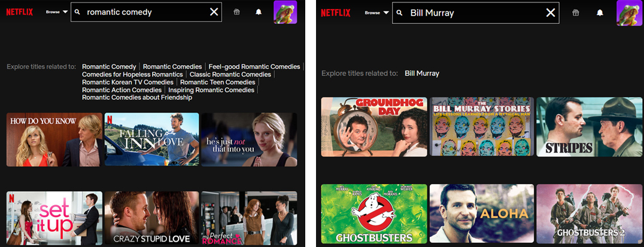Open the notifications bell in the Bill Murray window
The height and width of the screenshot is (247, 644).
(x=600, y=13)
